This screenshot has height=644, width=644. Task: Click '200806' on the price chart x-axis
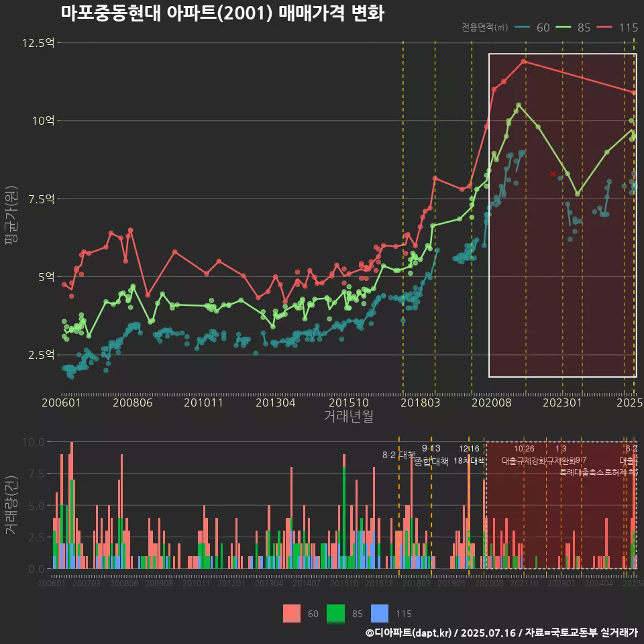point(133,402)
